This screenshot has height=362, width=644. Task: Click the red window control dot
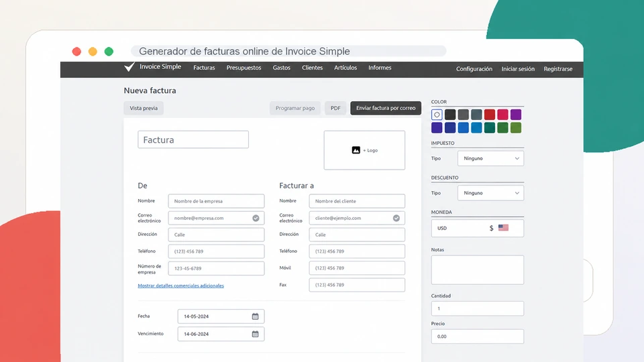[x=76, y=52]
